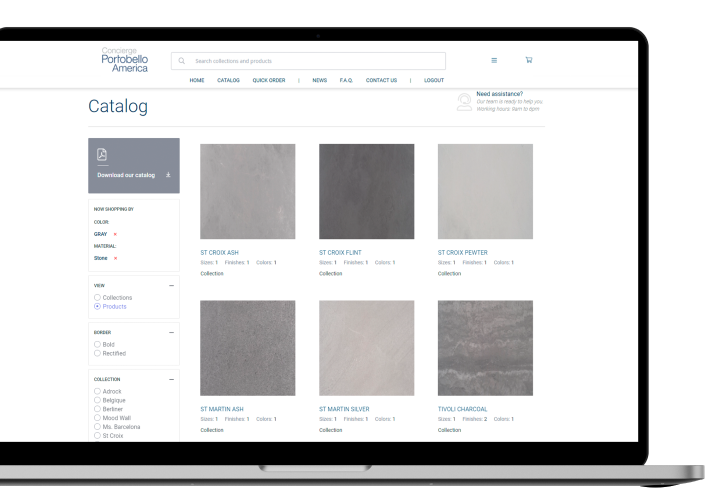The height and width of the screenshot is (500, 721).
Task: Remove the Stone material filter
Action: 115,258
